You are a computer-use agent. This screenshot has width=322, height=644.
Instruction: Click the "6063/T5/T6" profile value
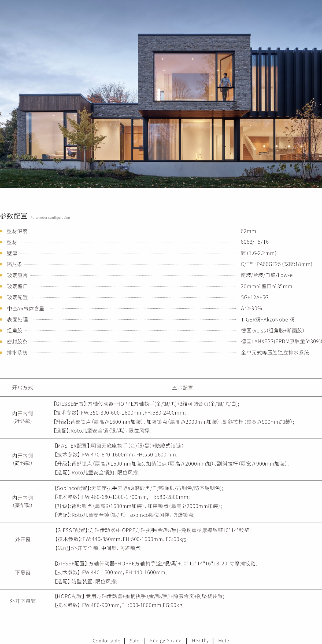coord(255,242)
